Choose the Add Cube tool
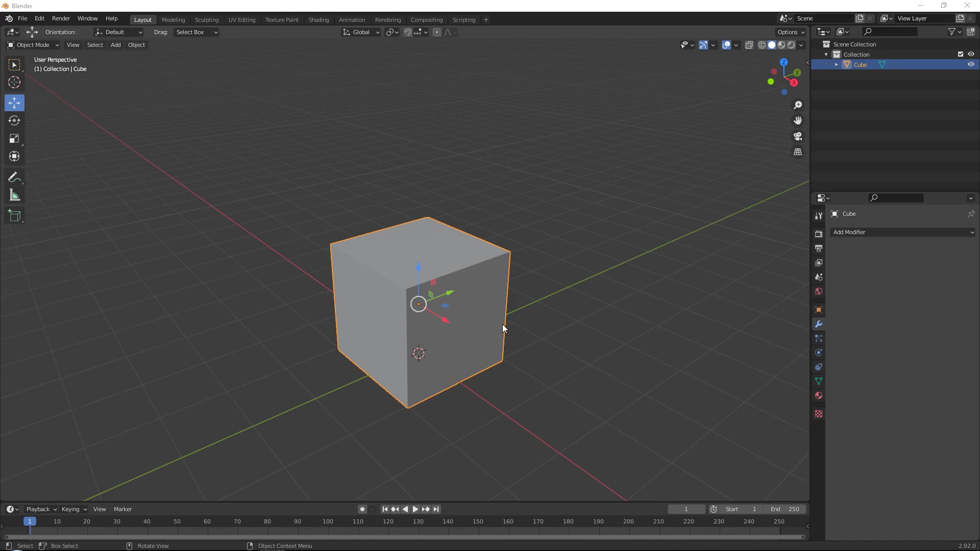This screenshot has height=551, width=980. [14, 215]
